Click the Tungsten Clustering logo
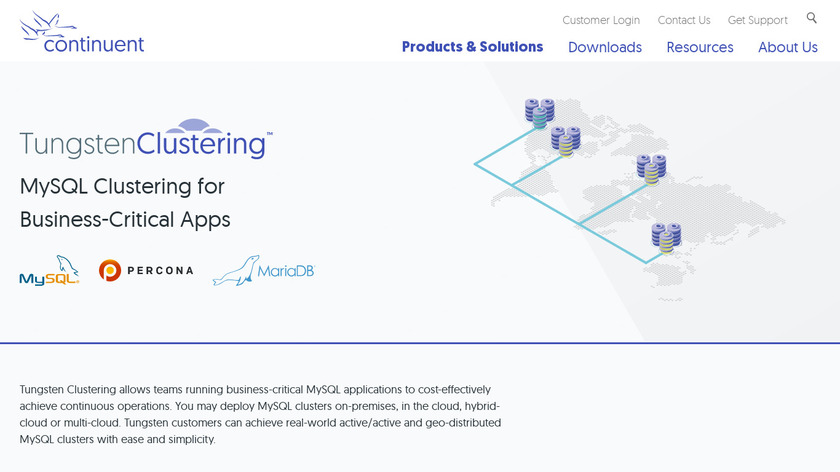840x472 pixels. pos(146,139)
